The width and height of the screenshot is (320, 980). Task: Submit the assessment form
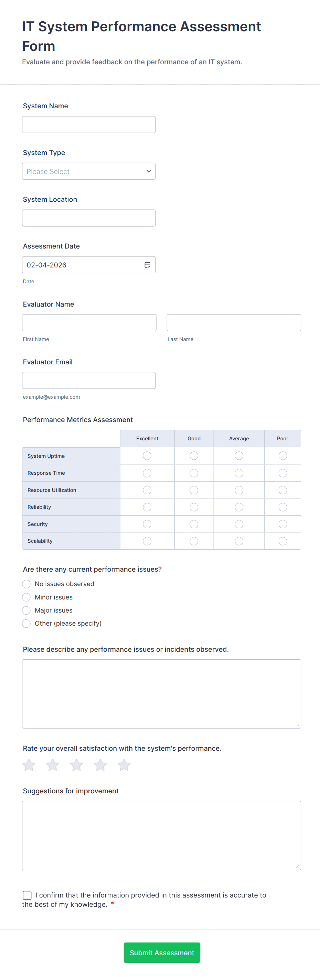point(162,952)
